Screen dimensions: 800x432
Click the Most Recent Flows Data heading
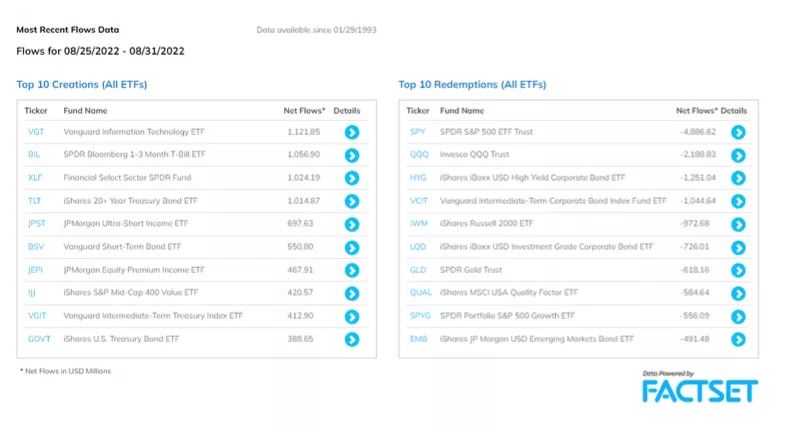(x=68, y=30)
